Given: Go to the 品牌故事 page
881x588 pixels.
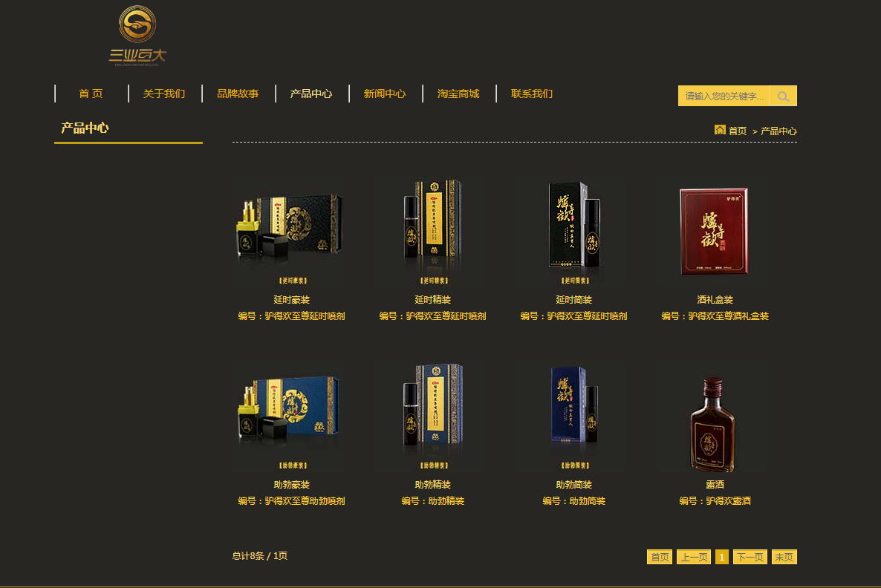Looking at the screenshot, I should click(238, 94).
